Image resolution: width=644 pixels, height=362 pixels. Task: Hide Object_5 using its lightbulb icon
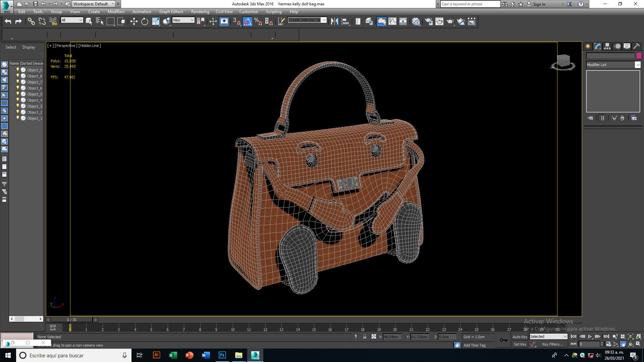(18, 94)
